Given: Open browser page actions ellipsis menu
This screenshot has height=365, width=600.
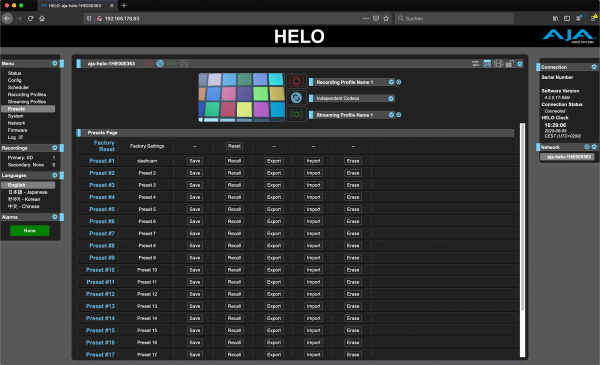Looking at the screenshot, I should pos(366,18).
